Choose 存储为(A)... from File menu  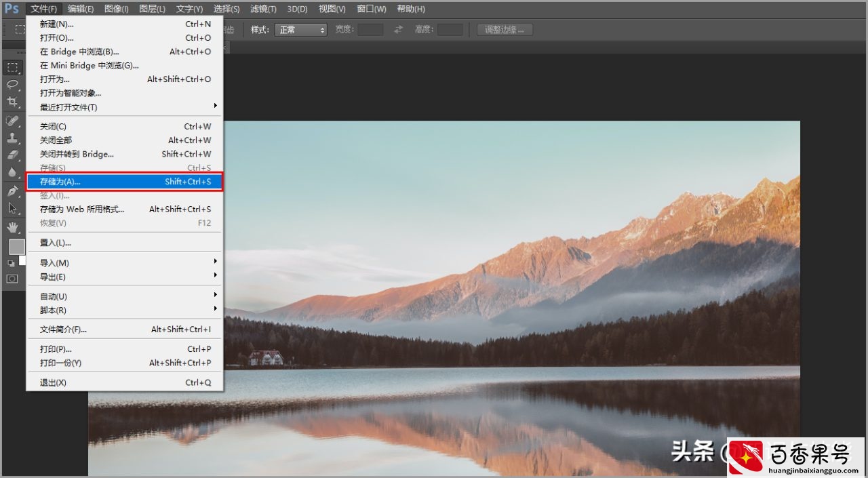click(x=124, y=182)
